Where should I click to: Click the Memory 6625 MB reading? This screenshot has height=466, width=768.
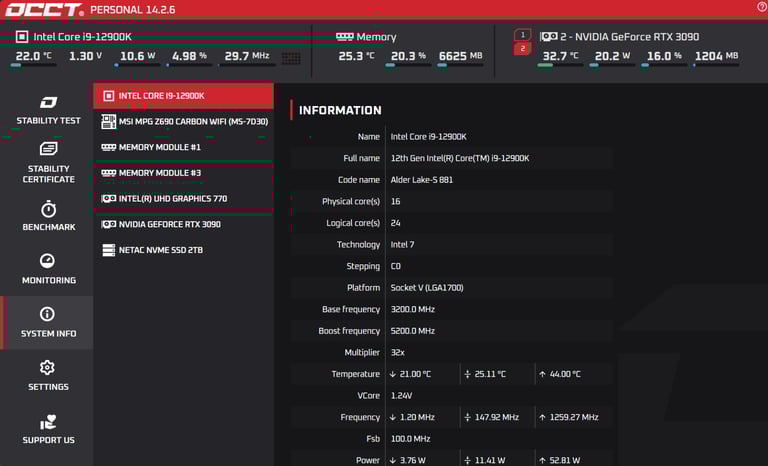click(460, 56)
